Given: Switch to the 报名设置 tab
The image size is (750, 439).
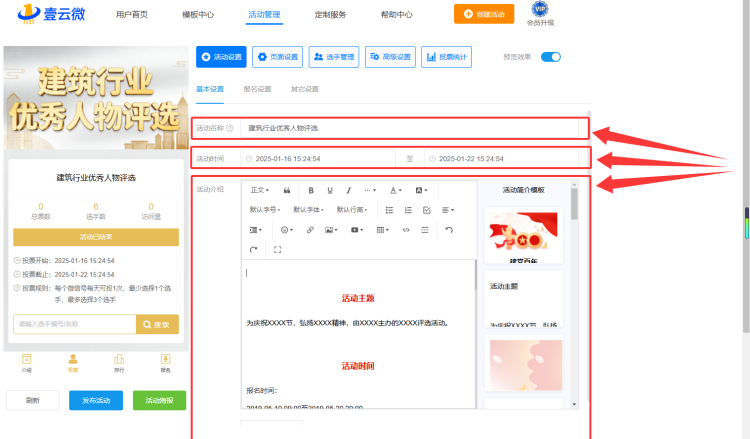Looking at the screenshot, I should [257, 89].
